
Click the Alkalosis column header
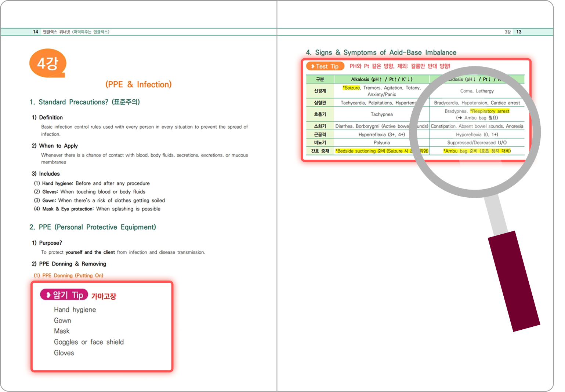click(381, 79)
